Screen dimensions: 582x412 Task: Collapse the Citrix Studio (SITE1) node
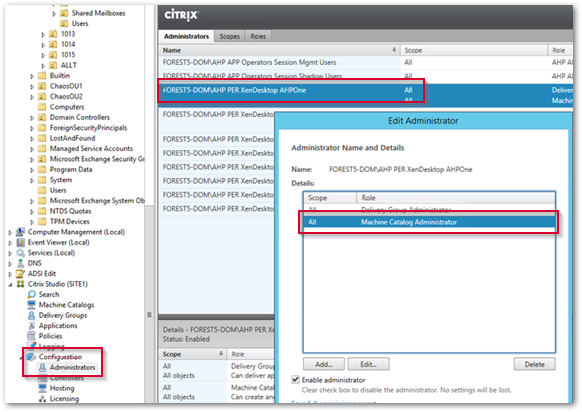pos(10,285)
